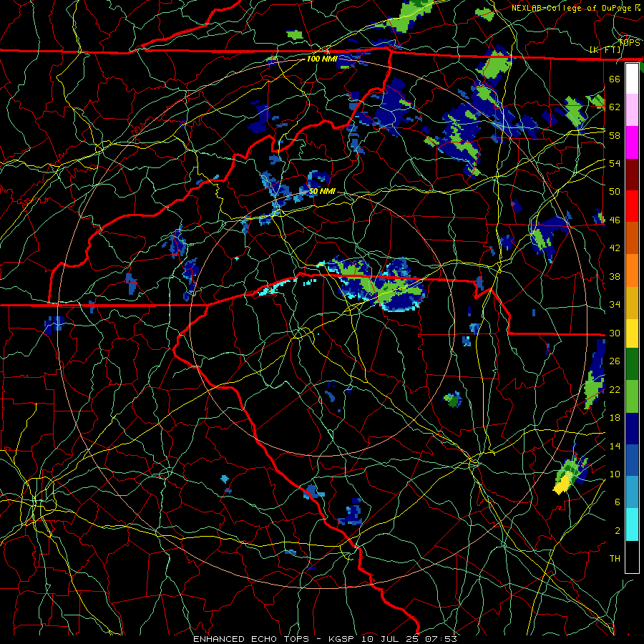This screenshot has width=644, height=644.
Task: Click the legend value 22
Action: tap(615, 389)
